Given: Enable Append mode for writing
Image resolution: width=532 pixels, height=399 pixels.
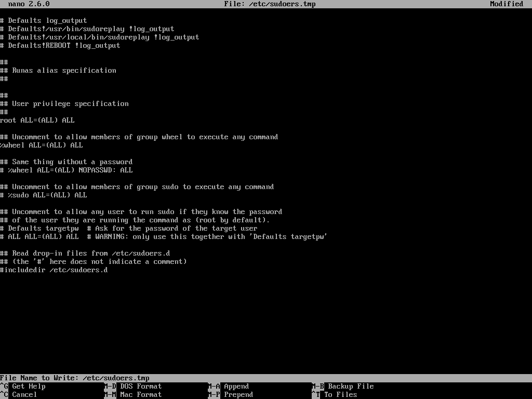Looking at the screenshot, I should click(236, 386).
